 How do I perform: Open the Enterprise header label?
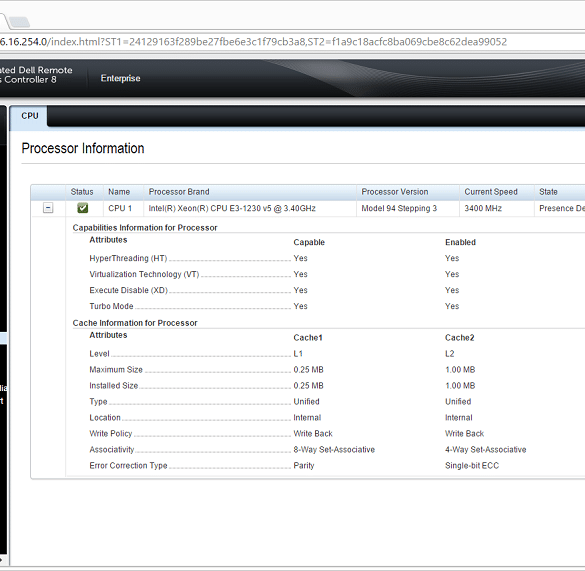point(121,78)
